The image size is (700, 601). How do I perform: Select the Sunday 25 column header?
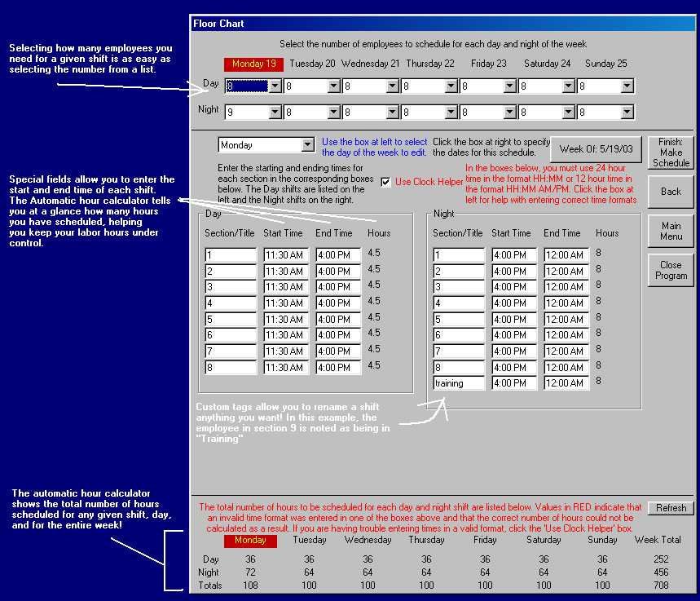(605, 64)
